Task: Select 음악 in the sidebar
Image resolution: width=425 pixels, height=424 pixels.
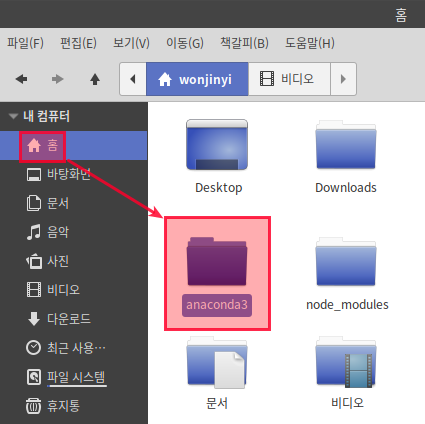Action: (x=73, y=232)
